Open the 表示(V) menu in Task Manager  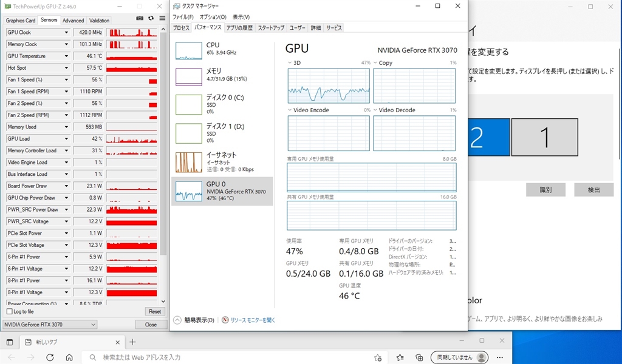tap(241, 17)
